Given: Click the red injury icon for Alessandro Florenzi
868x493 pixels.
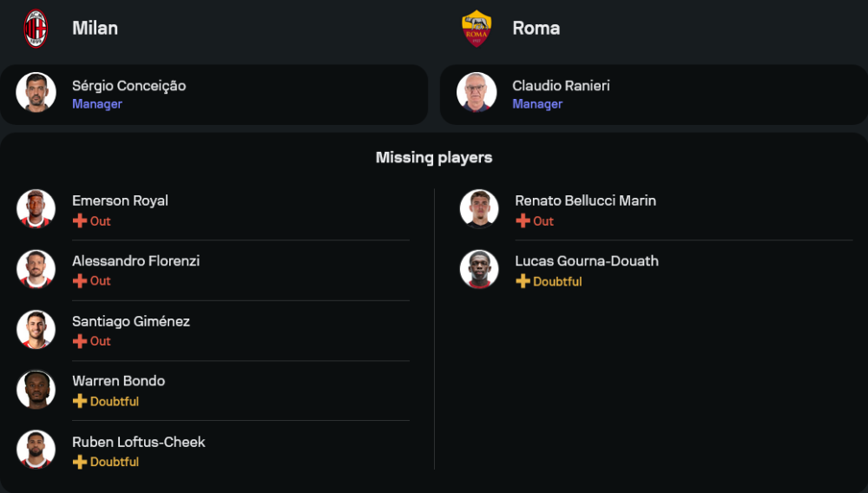Looking at the screenshot, I should tap(80, 281).
